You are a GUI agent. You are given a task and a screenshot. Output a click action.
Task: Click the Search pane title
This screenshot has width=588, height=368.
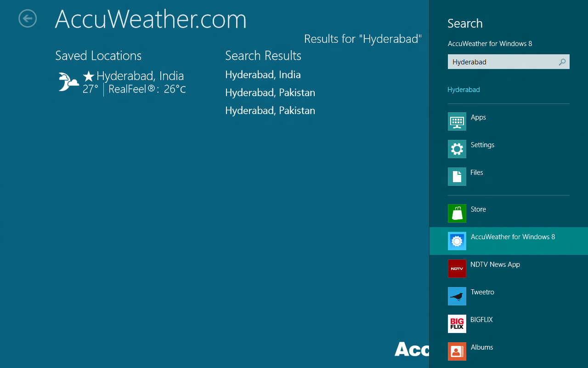465,23
